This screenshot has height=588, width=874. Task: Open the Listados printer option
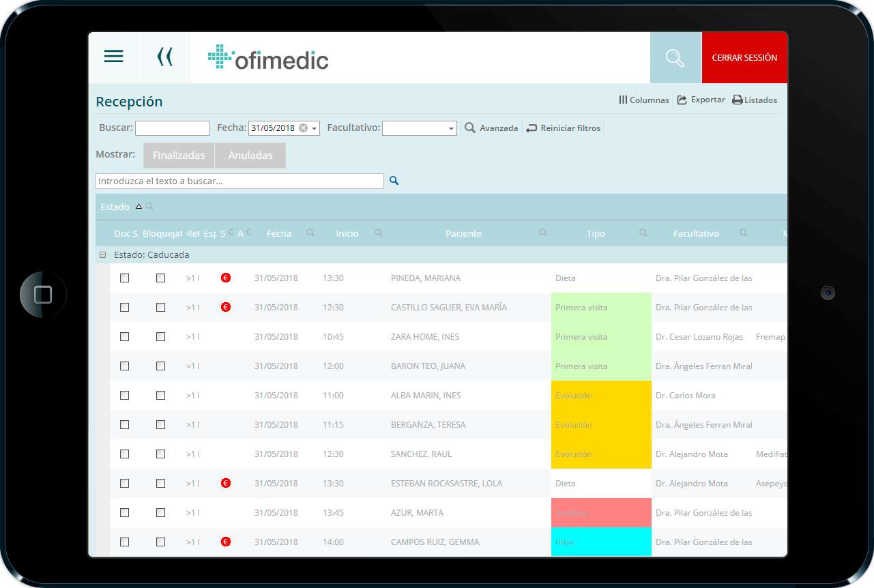[x=755, y=100]
